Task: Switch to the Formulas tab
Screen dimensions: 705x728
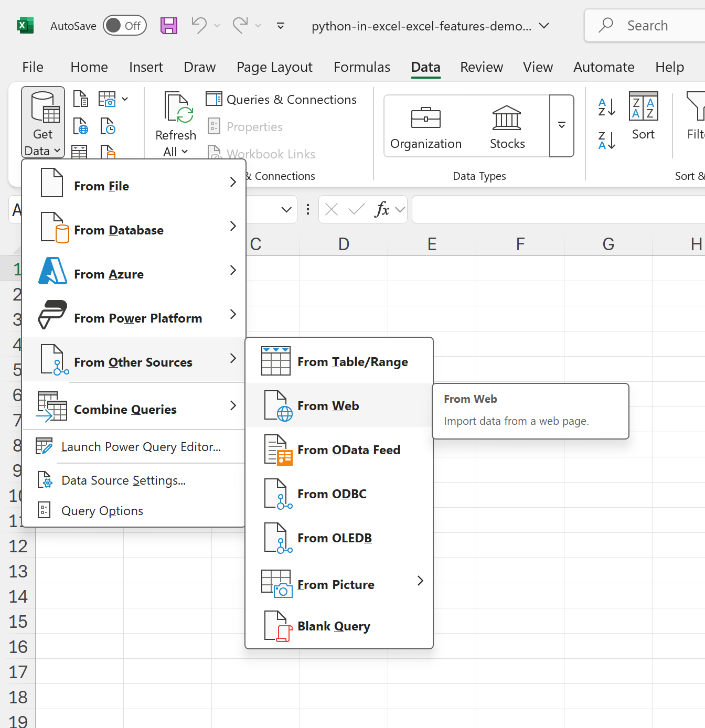Action: coord(362,67)
